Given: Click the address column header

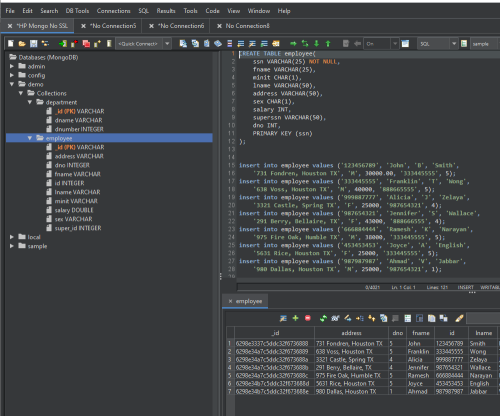Looking at the screenshot, I should click(x=351, y=333).
